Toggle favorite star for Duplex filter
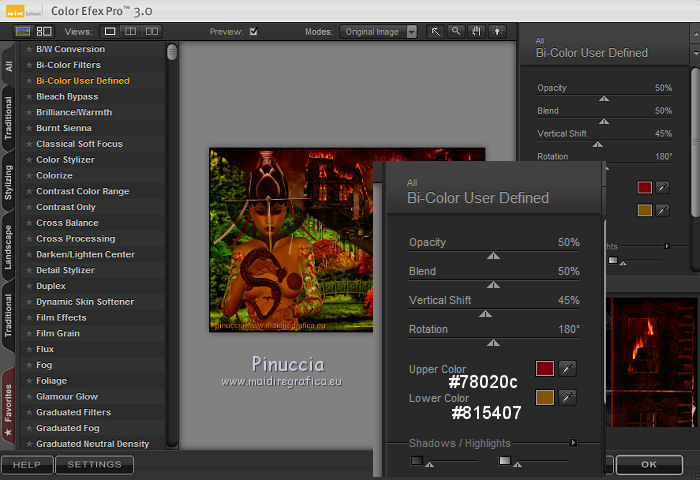Image resolution: width=700 pixels, height=480 pixels. point(28,286)
